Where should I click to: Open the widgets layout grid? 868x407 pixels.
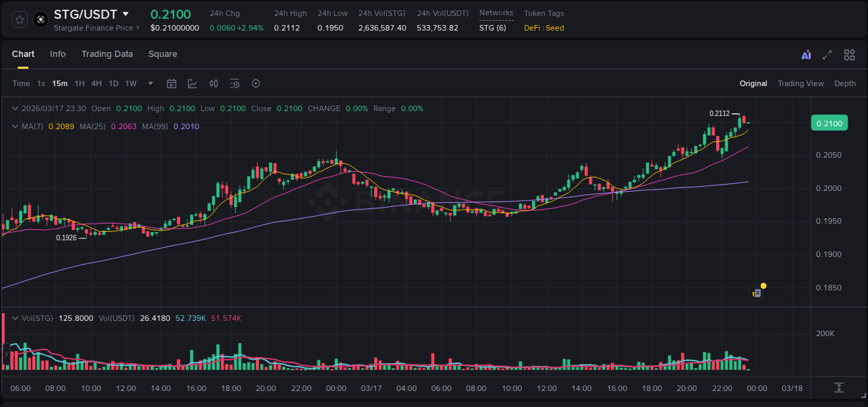tap(849, 54)
